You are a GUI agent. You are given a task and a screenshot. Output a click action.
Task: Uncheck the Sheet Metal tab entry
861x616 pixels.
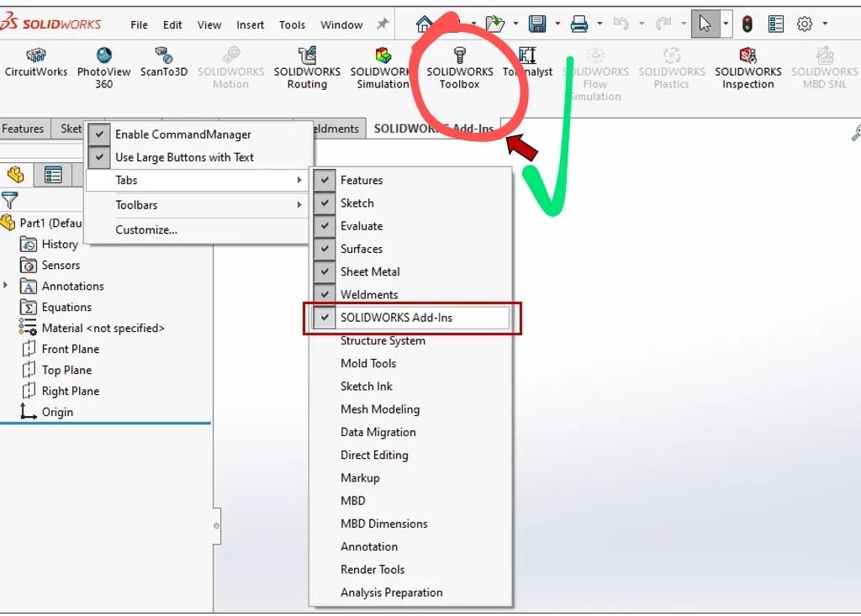[x=325, y=271]
